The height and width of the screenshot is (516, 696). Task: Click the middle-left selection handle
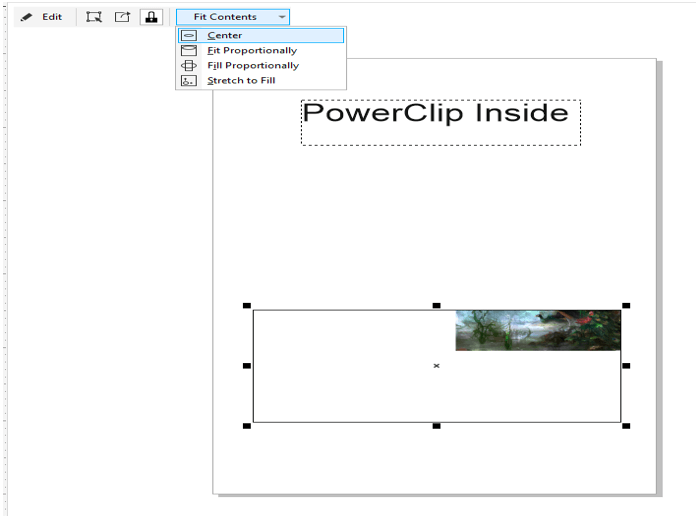pos(247,366)
